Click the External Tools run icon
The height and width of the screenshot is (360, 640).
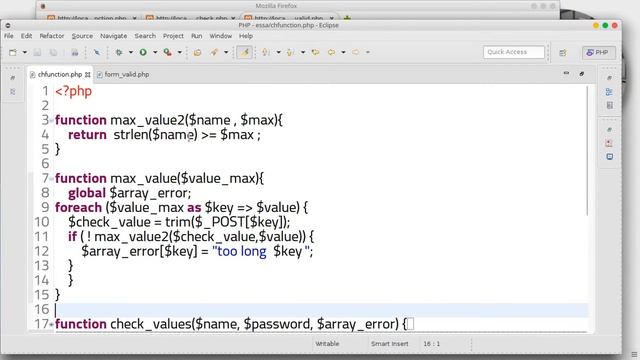167,52
